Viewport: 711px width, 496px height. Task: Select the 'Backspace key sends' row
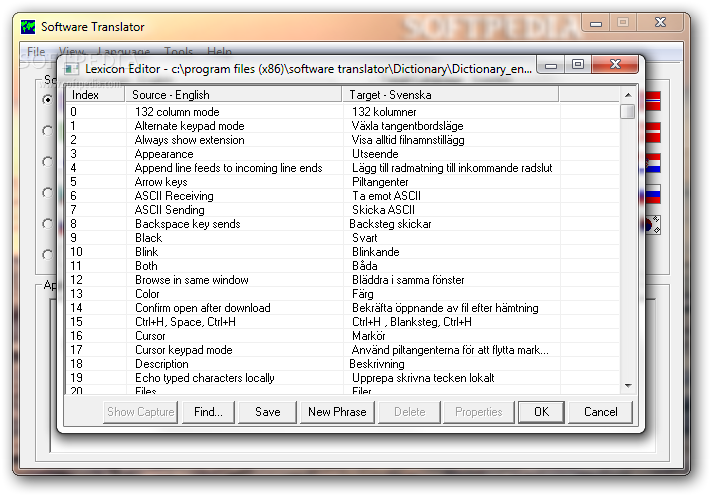(x=343, y=224)
